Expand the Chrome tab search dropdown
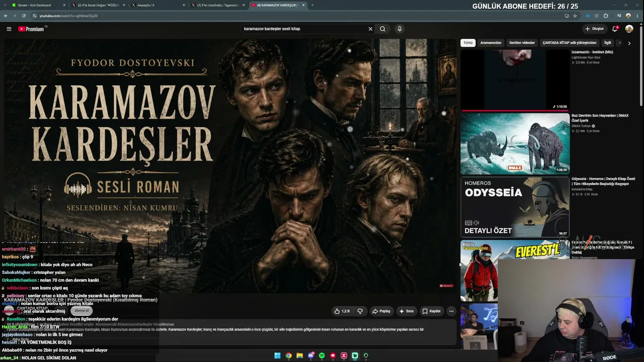This screenshot has height=362, width=644. click(5, 5)
